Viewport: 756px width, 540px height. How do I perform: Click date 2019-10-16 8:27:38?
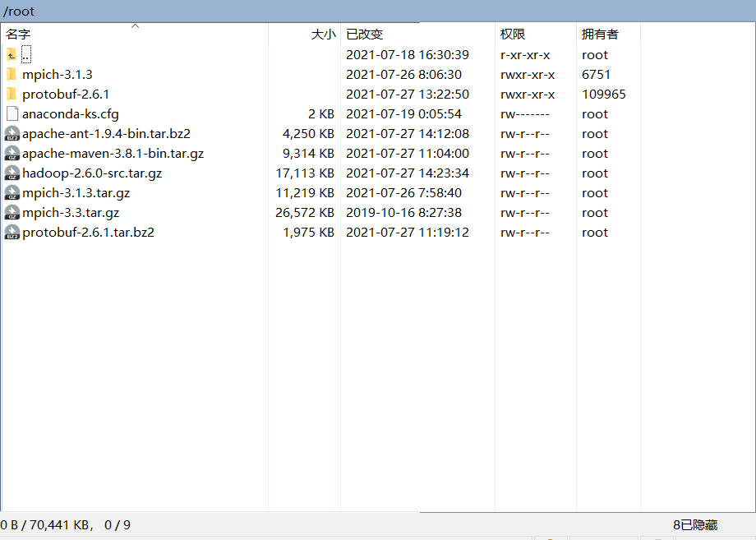[404, 213]
